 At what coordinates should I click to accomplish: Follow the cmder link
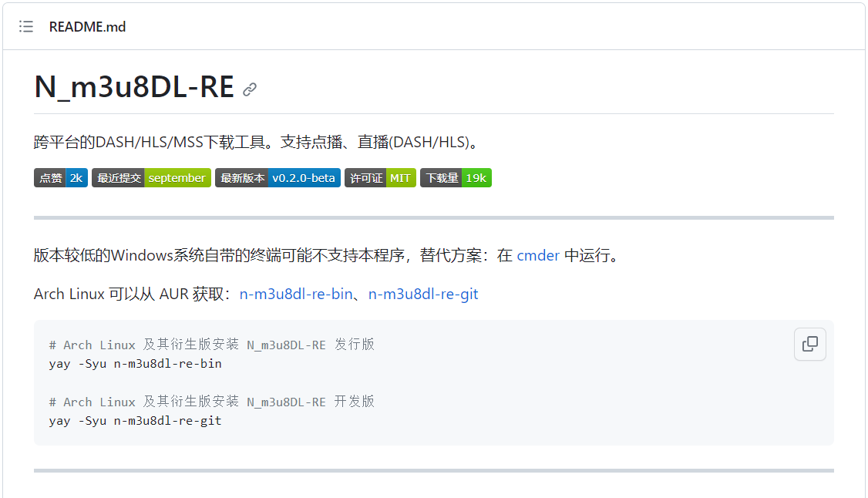538,256
